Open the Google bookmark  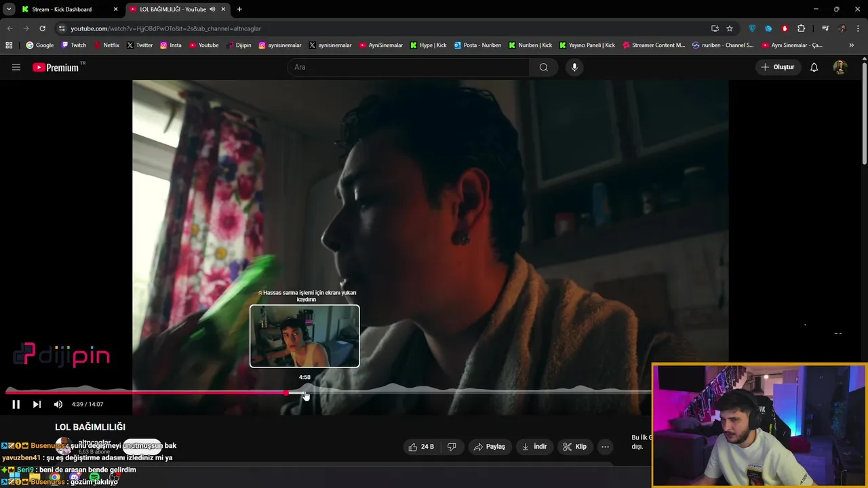click(x=40, y=45)
